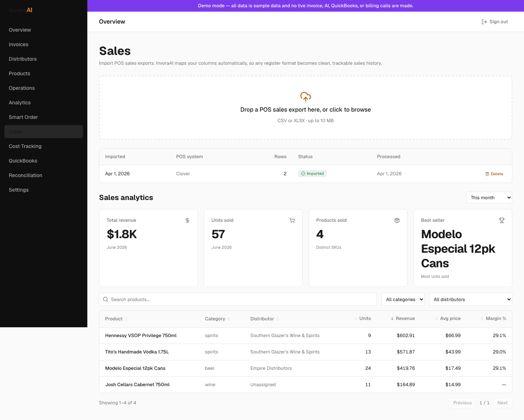Click the Unassigned distributor cell
This screenshot has width=524, height=420.
coord(263,385)
